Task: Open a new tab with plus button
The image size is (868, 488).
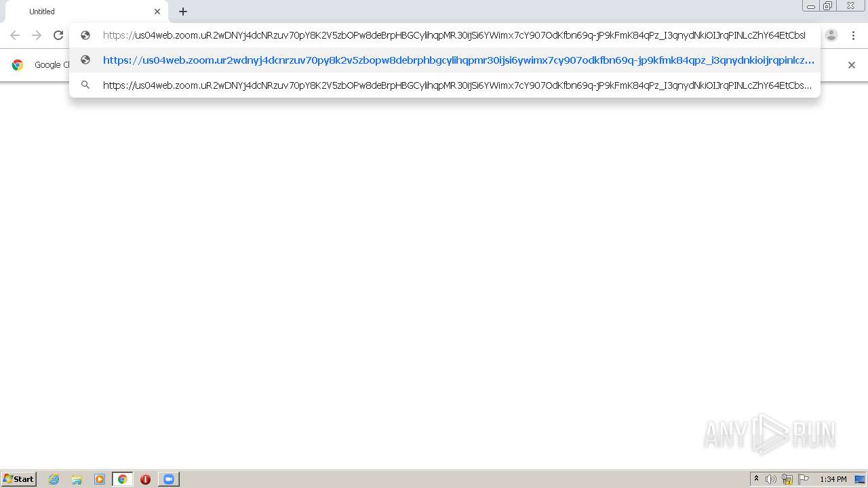Action: (183, 12)
